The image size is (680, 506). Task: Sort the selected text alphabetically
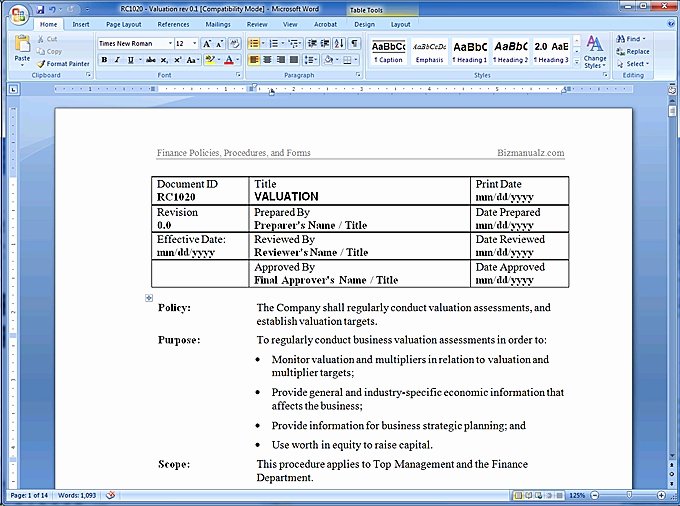(x=340, y=43)
